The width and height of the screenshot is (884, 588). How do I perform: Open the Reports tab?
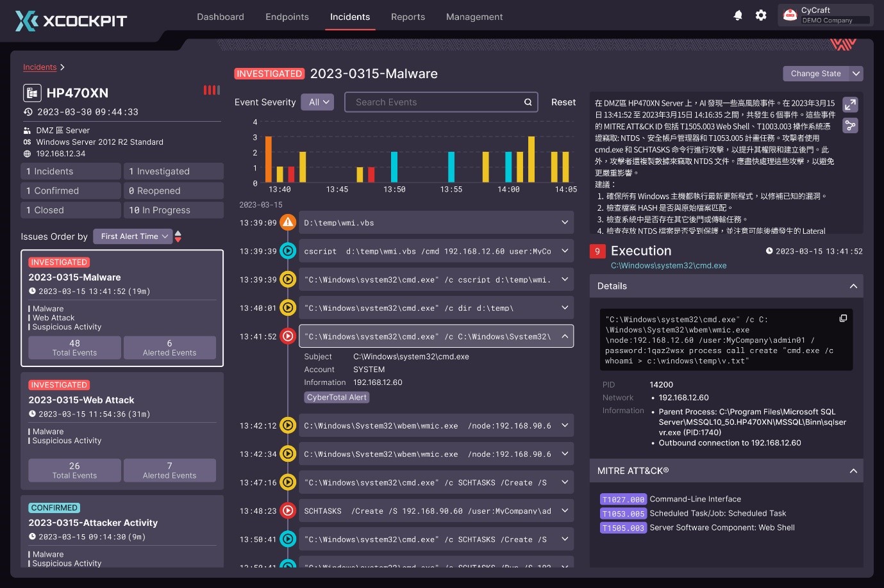tap(408, 17)
